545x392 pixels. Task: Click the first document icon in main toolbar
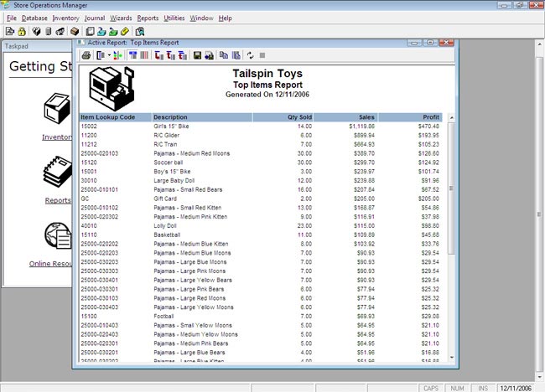10,32
